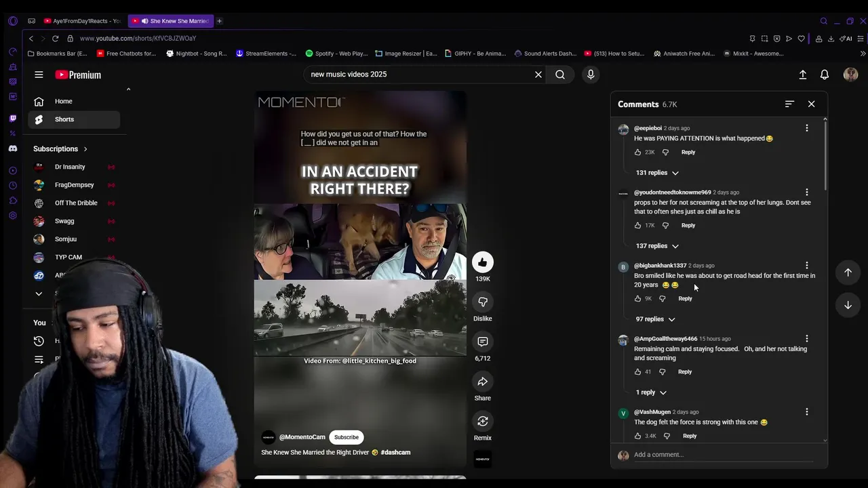This screenshot has width=868, height=488.
Task: Reload the page in browser toolbar
Action: (x=55, y=39)
